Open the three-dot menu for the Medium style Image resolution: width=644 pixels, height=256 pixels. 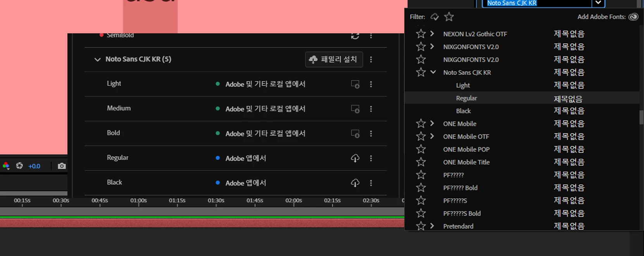click(x=371, y=109)
